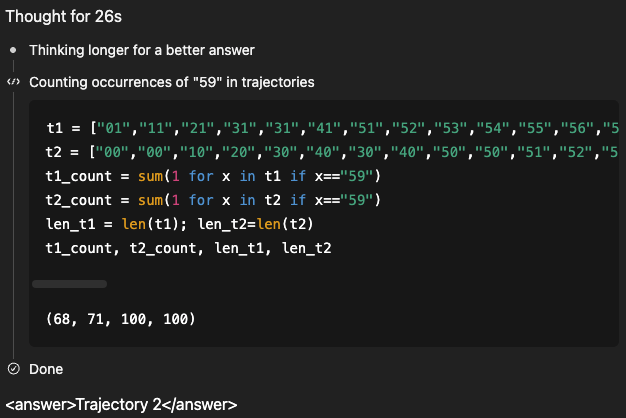Click the code brackets icon
626x418 pixels.
point(13,81)
